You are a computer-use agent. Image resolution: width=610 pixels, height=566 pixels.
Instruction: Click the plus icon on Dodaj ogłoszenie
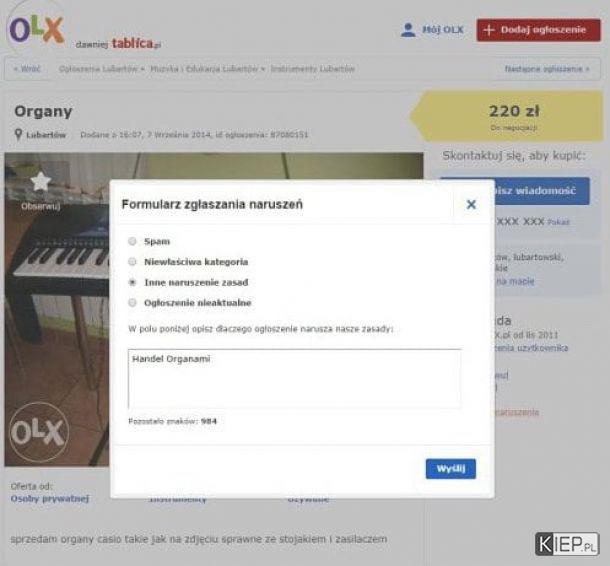489,30
